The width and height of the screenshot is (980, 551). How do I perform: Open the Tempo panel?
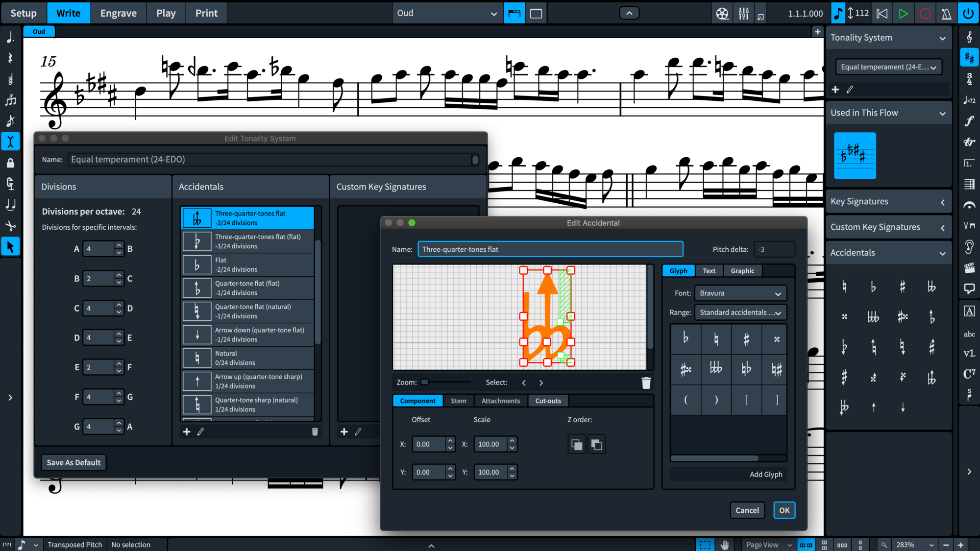[969, 100]
